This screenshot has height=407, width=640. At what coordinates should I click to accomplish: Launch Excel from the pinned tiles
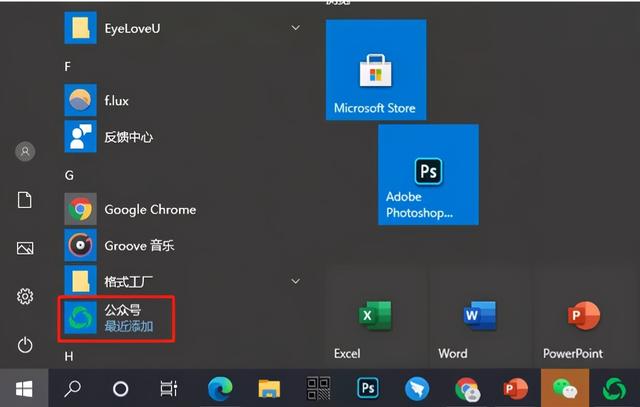tap(376, 317)
